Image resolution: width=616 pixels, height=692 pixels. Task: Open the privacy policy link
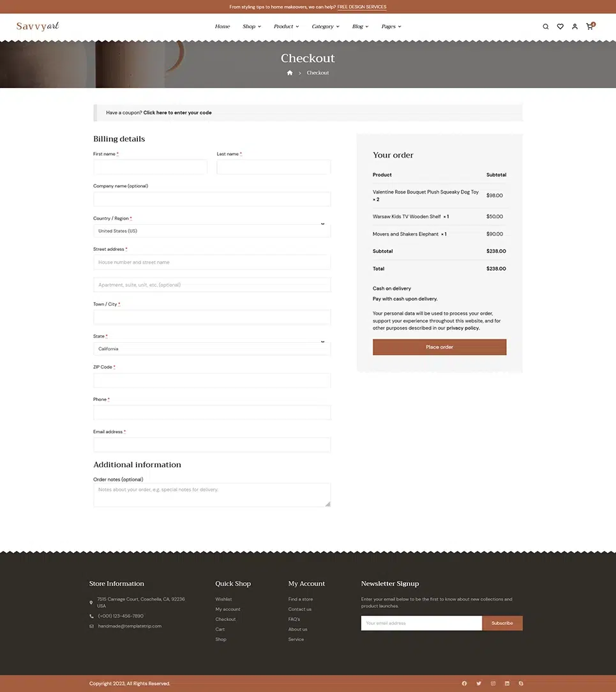[x=463, y=328]
